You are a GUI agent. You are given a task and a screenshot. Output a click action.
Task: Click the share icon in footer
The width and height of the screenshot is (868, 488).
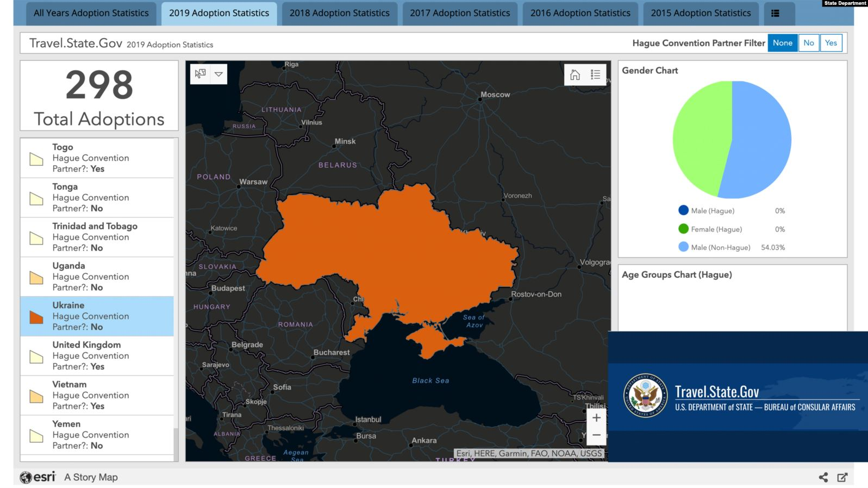823,477
